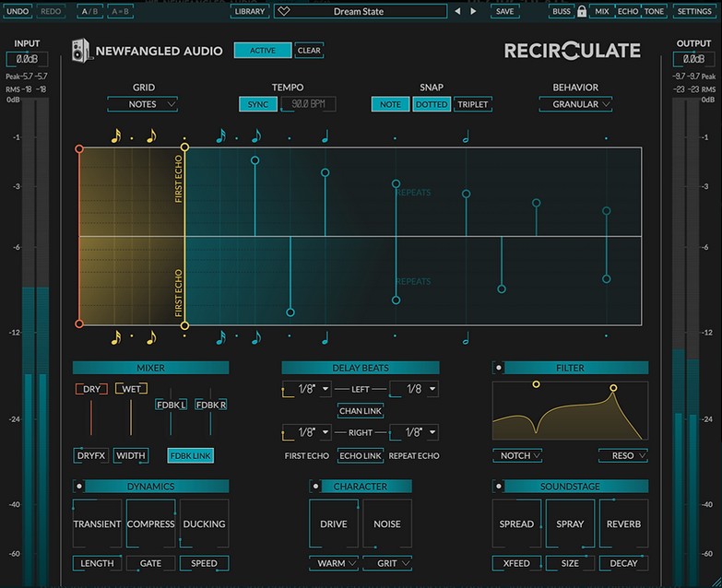Toggle Dotted snap mode
This screenshot has height=588, width=722.
tap(432, 104)
